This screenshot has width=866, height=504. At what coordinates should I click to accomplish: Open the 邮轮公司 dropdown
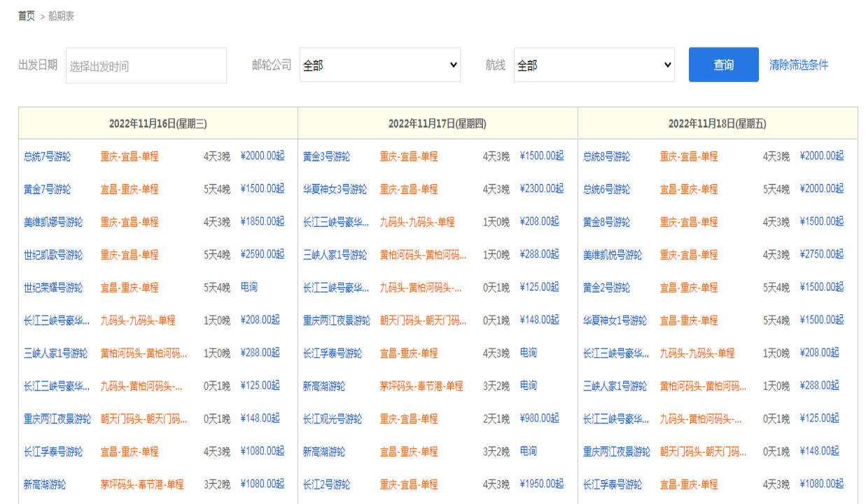[379, 65]
